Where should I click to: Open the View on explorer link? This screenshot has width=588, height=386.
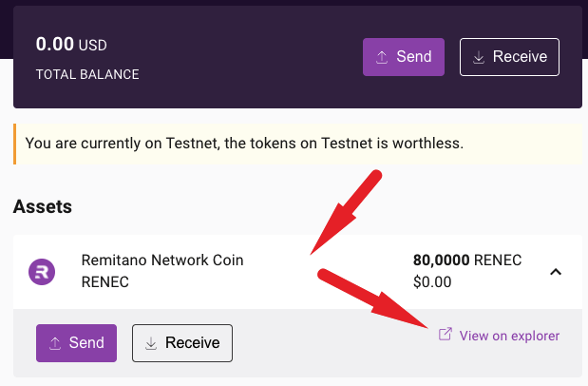pyautogui.click(x=509, y=336)
